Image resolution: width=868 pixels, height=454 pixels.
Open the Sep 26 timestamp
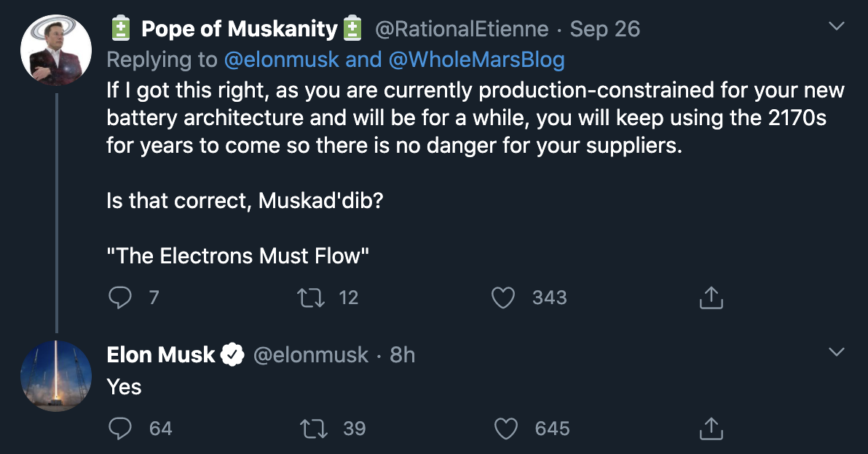(x=604, y=29)
